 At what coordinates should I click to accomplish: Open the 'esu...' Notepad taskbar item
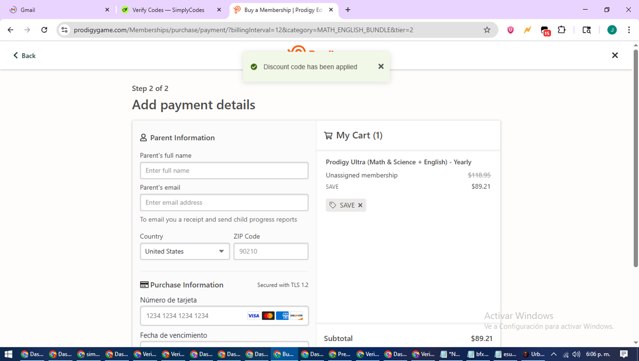tap(505, 354)
